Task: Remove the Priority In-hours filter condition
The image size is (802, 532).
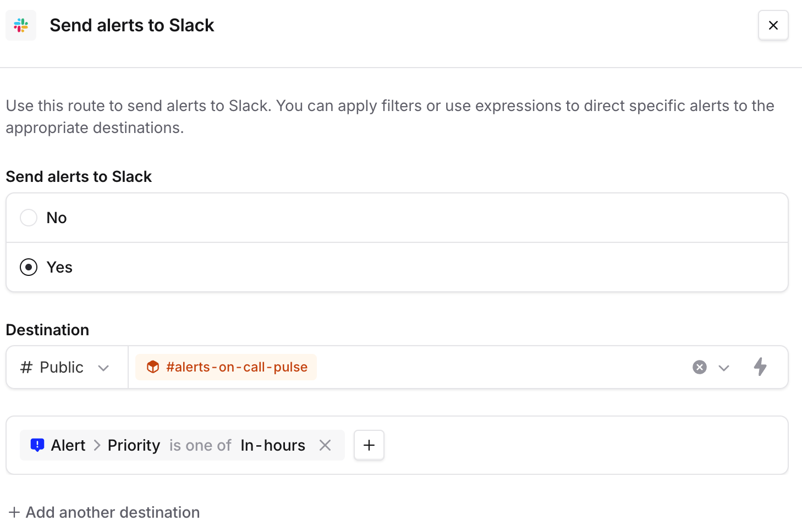Action: [x=325, y=445]
